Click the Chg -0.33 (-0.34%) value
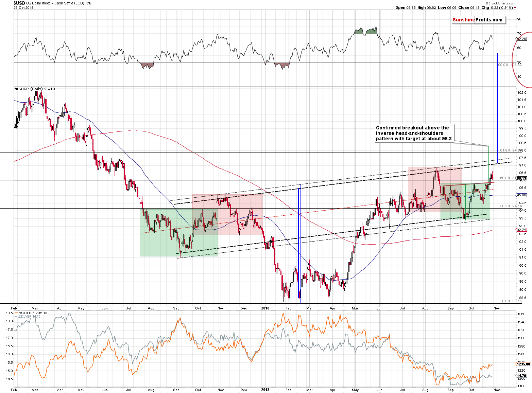This screenshot has height=393, width=532. point(497,7)
